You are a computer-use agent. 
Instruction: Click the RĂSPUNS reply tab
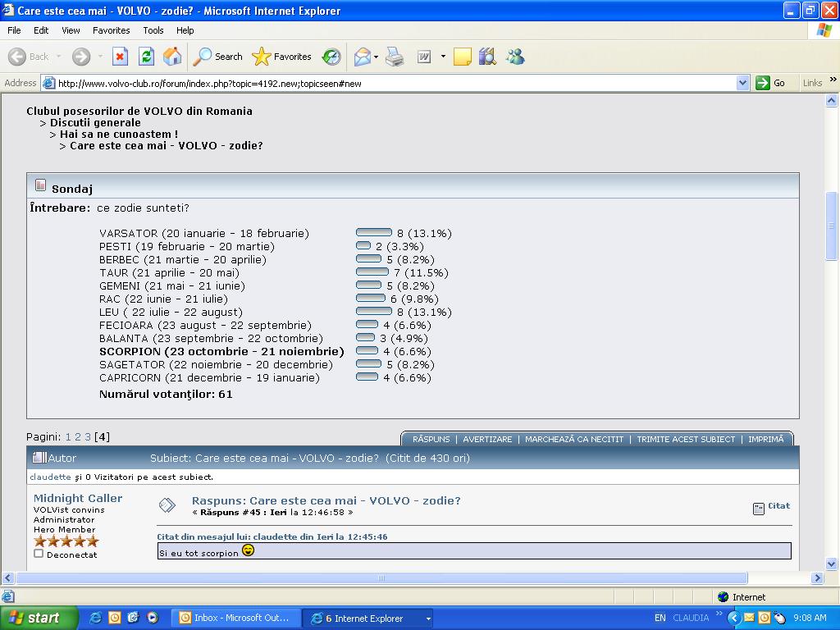[431, 440]
